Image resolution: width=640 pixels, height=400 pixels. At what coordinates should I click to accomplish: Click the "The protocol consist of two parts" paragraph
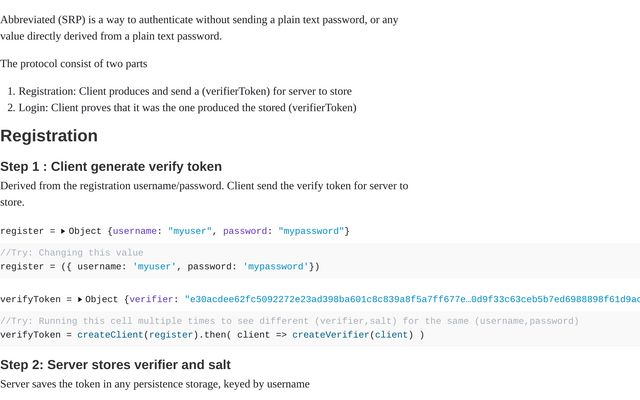click(73, 64)
